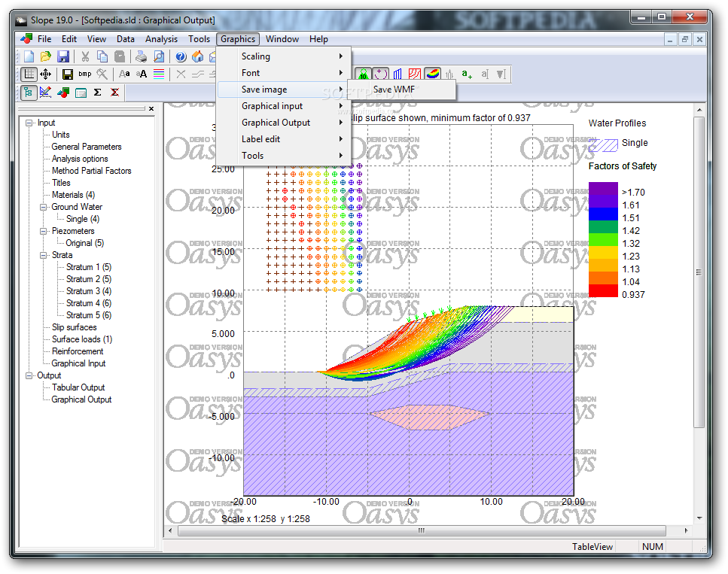Open the Graphical input submenu
Image resolution: width=728 pixels, height=574 pixels.
point(284,106)
